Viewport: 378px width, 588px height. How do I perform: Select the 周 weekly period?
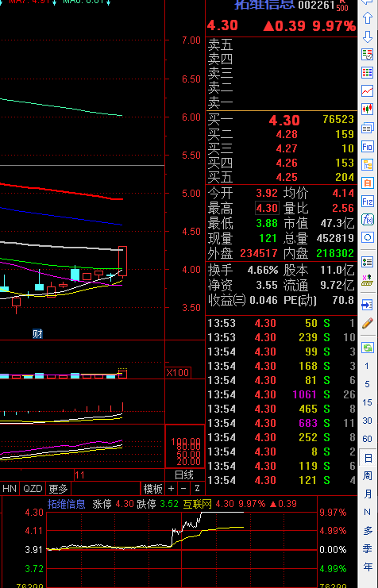(x=368, y=476)
